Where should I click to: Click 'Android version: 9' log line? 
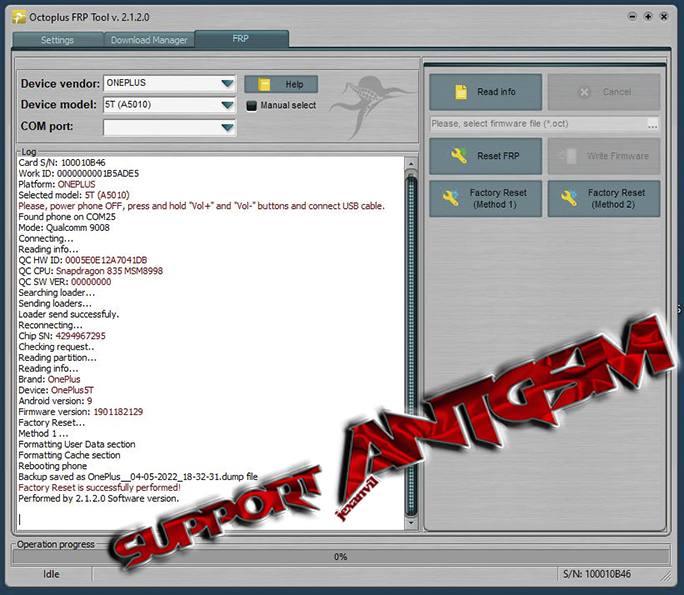[55, 401]
